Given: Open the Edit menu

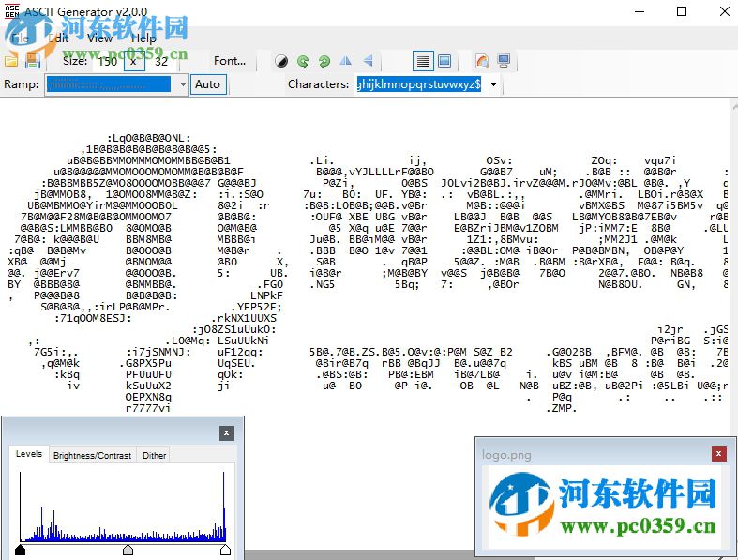Looking at the screenshot, I should [58, 38].
